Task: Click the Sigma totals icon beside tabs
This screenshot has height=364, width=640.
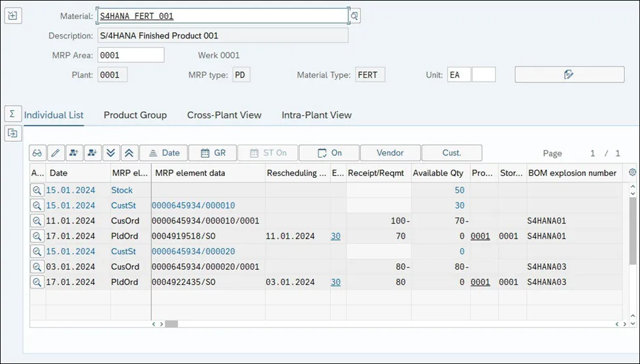Action: click(x=12, y=114)
